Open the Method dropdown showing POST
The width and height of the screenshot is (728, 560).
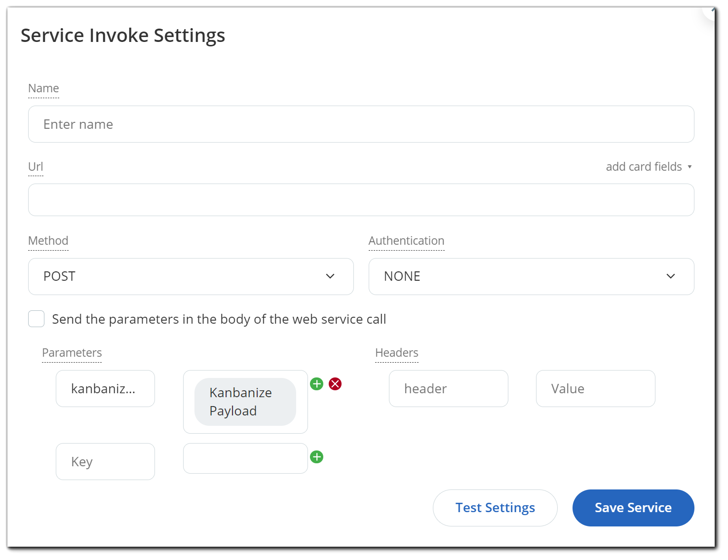click(x=191, y=276)
